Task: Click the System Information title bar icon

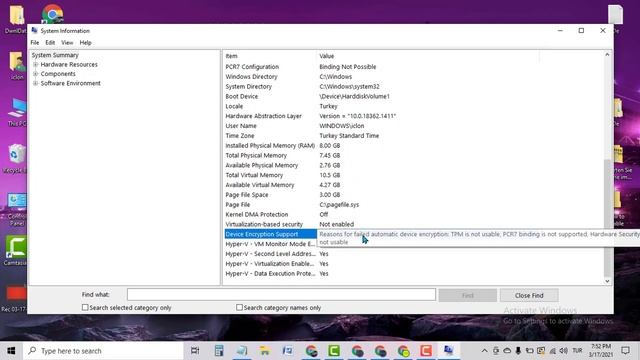Action: pos(34,31)
